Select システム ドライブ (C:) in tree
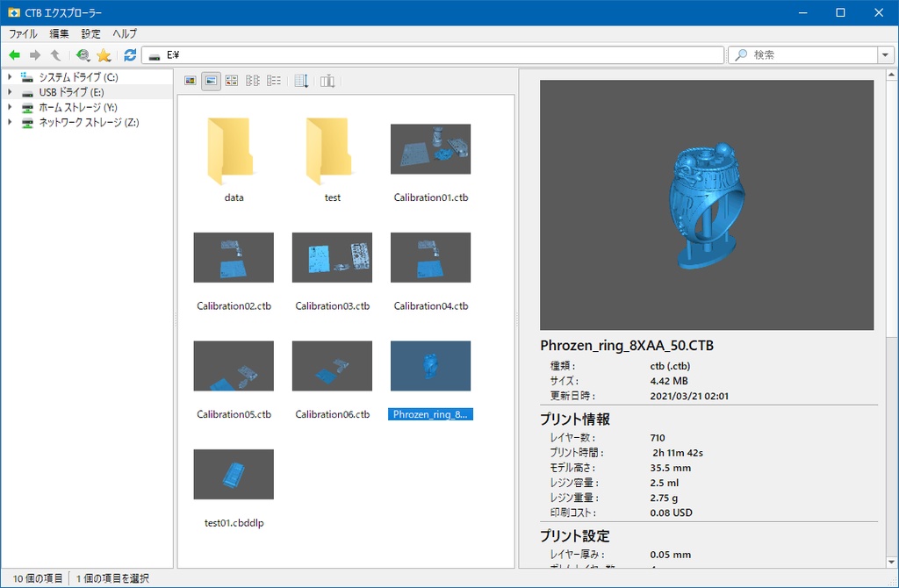The height and width of the screenshot is (588, 899). (x=78, y=77)
